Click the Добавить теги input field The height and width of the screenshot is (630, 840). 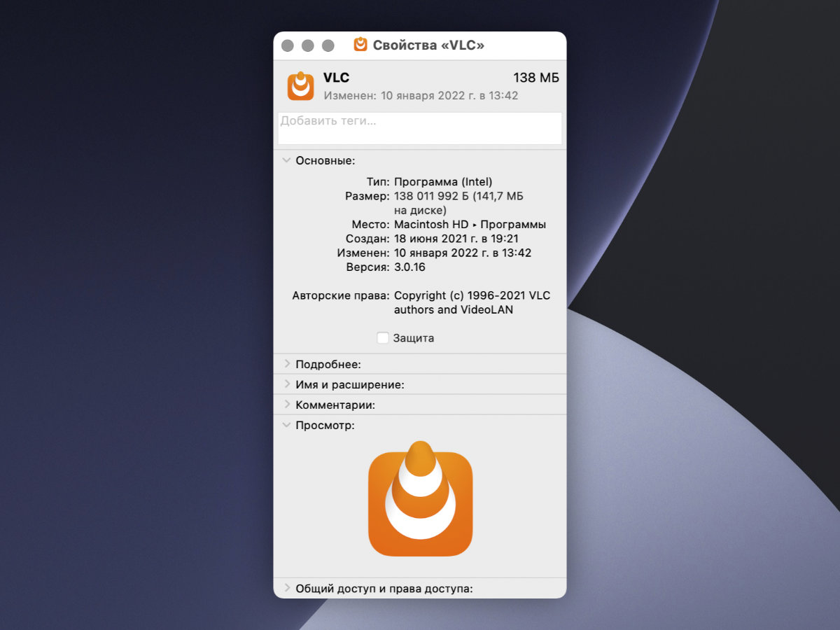click(x=420, y=128)
